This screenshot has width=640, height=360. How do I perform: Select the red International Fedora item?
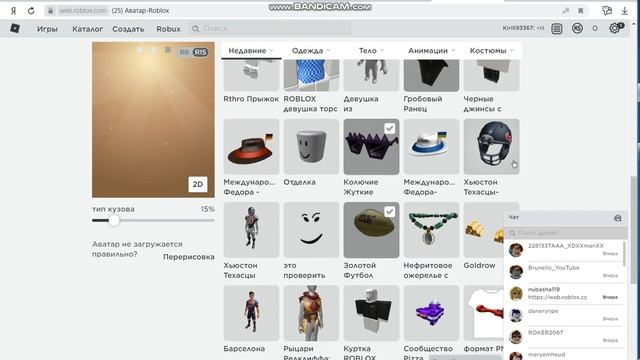pyautogui.click(x=251, y=147)
